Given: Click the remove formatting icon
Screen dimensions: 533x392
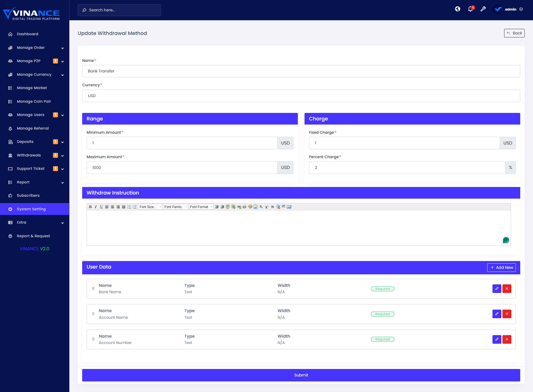Looking at the screenshot, I should 278,207.
